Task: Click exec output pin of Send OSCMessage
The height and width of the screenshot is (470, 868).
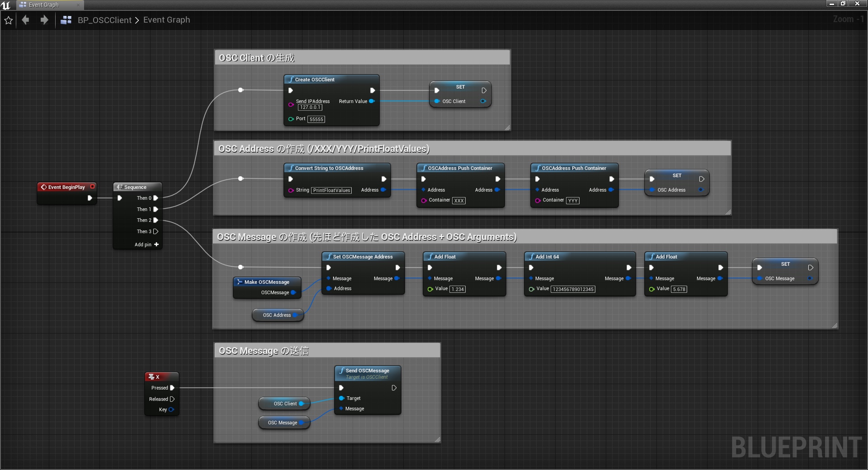Action: tap(394, 388)
